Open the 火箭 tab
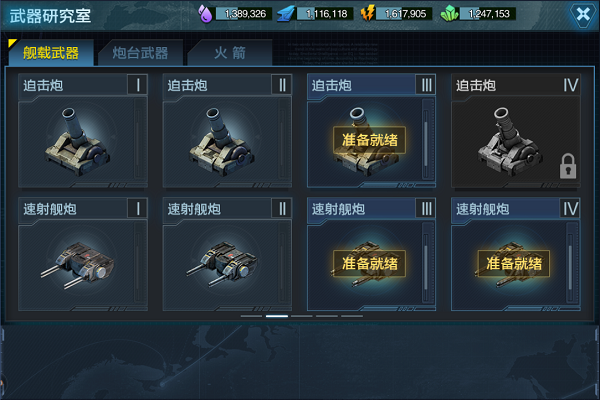This screenshot has height=400, width=600. (x=230, y=53)
